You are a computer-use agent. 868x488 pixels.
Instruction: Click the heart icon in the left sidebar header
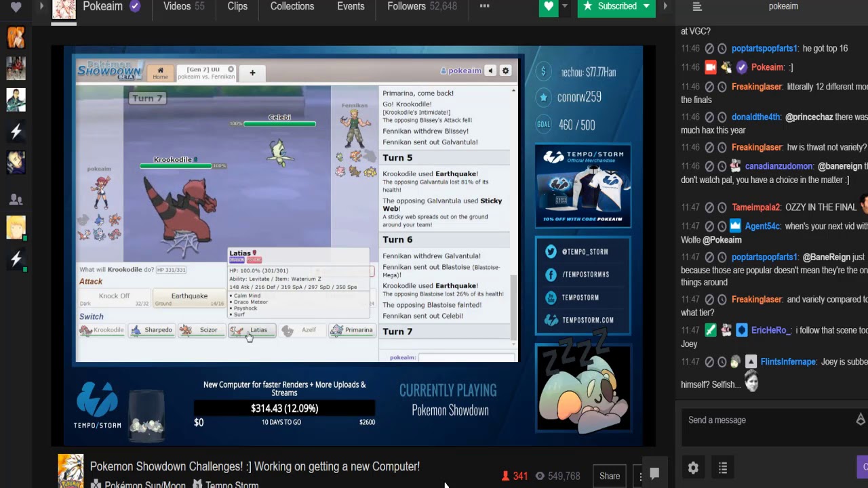click(x=16, y=7)
